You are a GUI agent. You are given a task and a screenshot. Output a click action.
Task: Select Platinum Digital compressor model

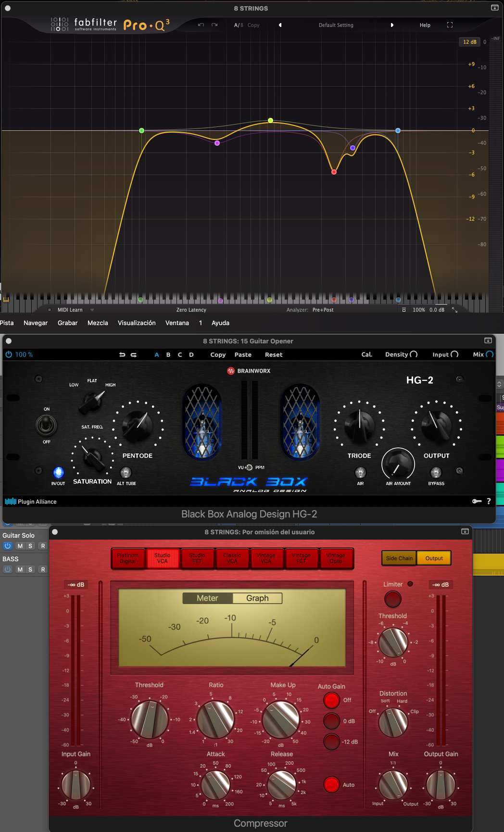pos(127,558)
